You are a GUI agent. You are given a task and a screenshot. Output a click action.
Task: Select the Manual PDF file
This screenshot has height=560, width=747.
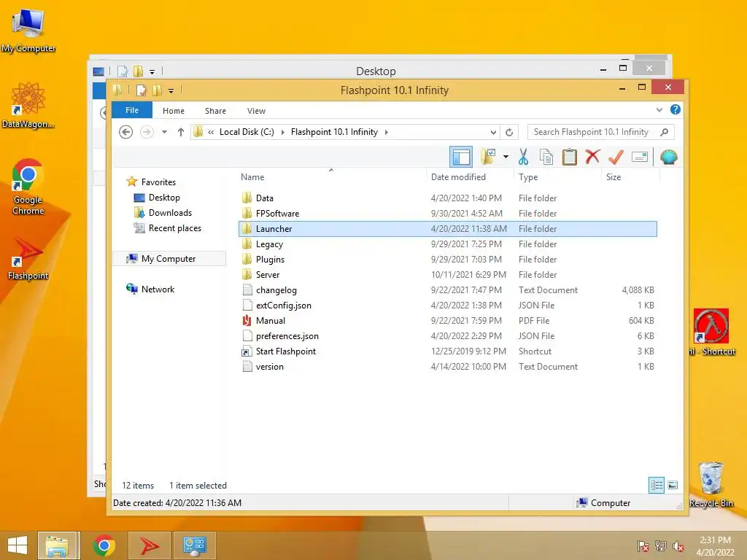[447, 321]
